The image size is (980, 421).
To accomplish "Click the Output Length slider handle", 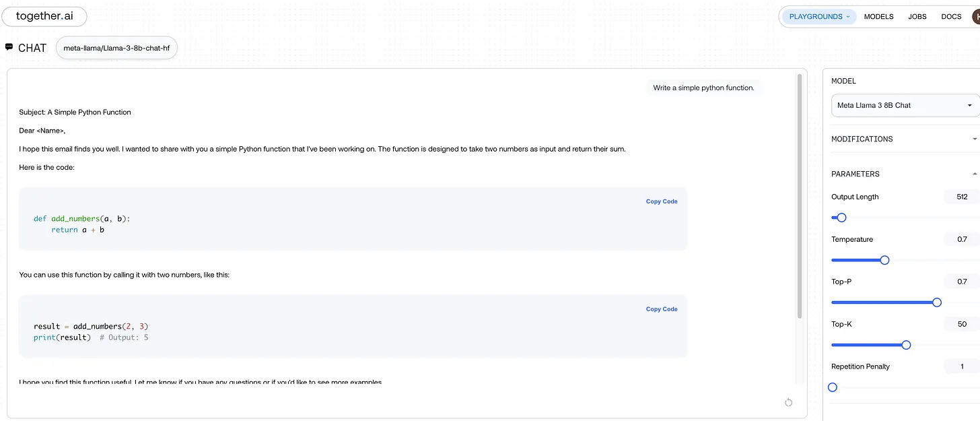I will click(841, 218).
